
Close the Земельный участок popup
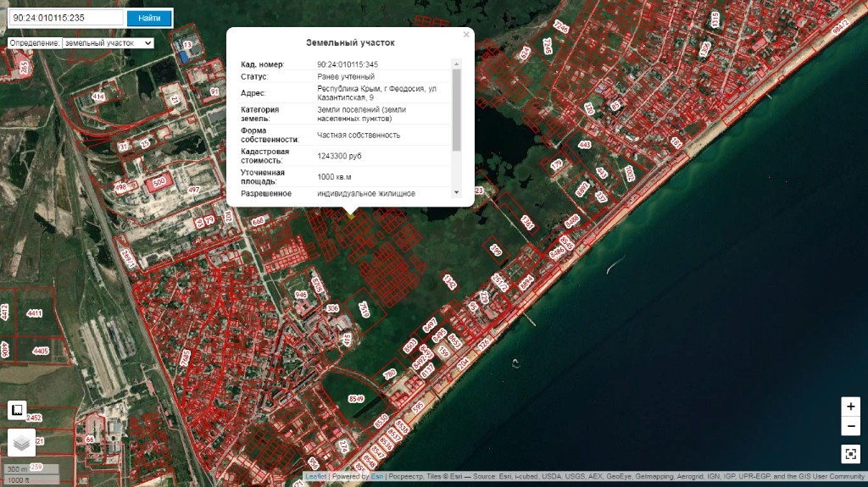(x=466, y=36)
